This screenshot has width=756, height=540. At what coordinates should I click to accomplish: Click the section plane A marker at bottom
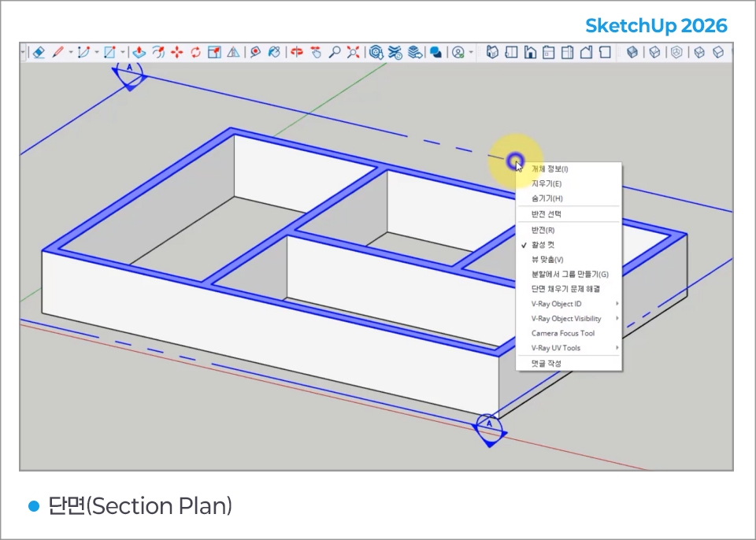coord(489,429)
